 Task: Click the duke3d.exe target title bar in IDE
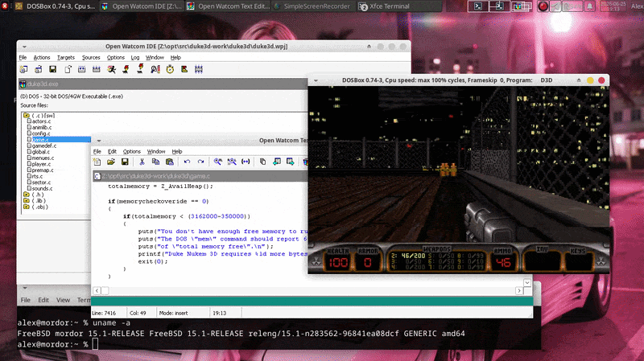coord(163,84)
